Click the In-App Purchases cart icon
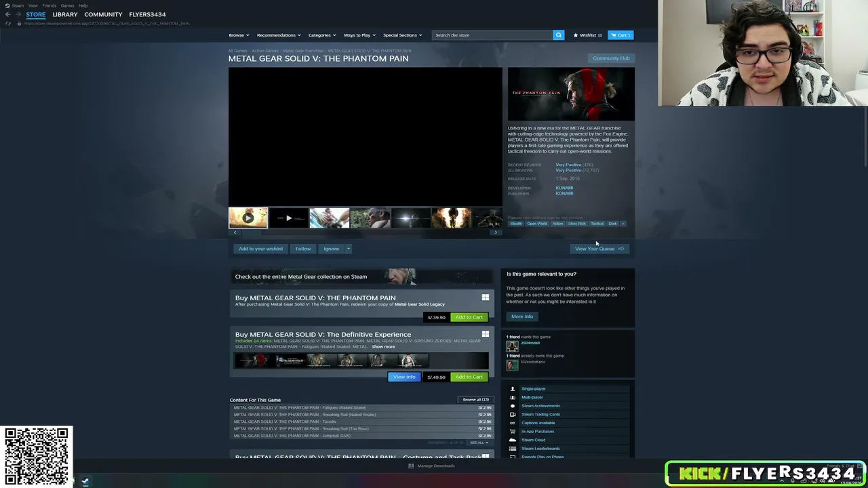This screenshot has width=868, height=488. click(x=513, y=431)
